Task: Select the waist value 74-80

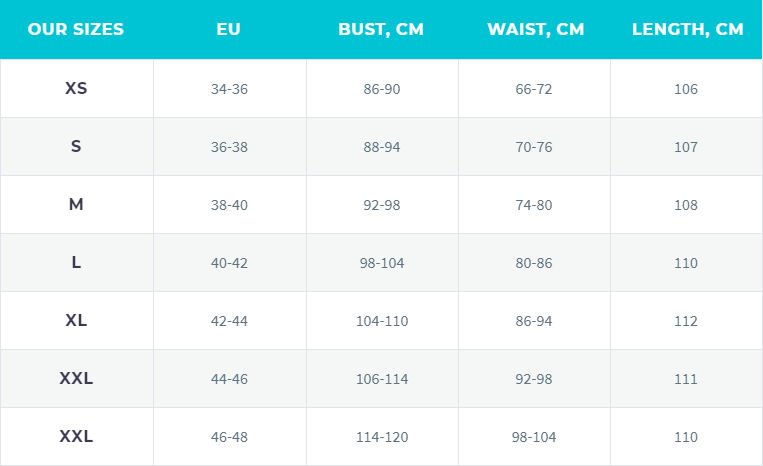Action: pos(534,205)
